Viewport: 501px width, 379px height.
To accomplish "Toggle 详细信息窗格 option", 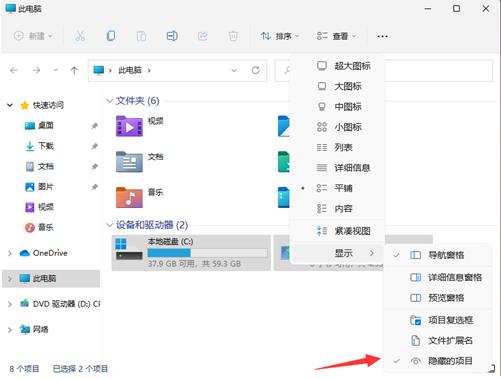I will pos(438,277).
